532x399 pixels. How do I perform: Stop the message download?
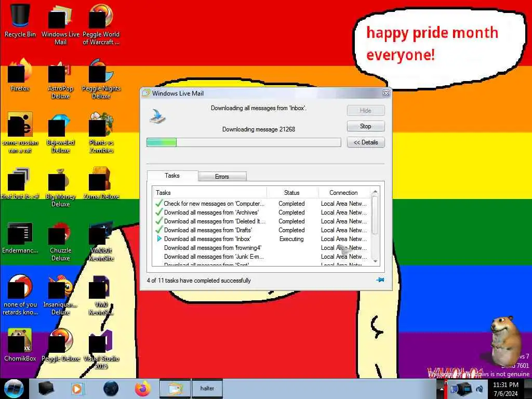[x=366, y=126]
